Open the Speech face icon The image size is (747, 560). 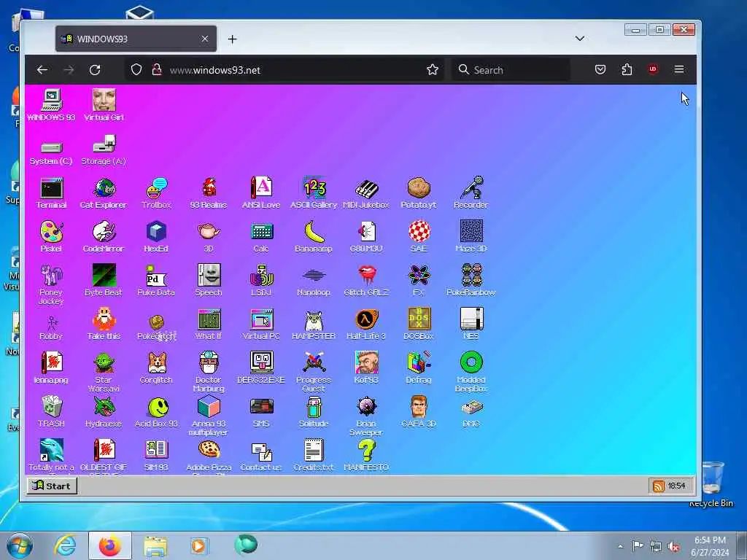[x=209, y=281]
